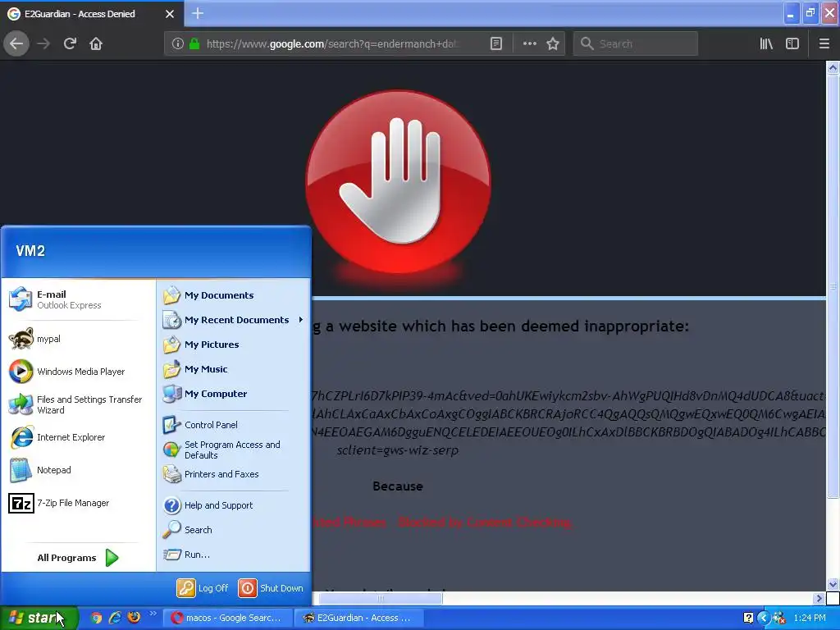Click the VM2 user name header
Screen dimensions: 840x630
pyautogui.click(x=30, y=251)
